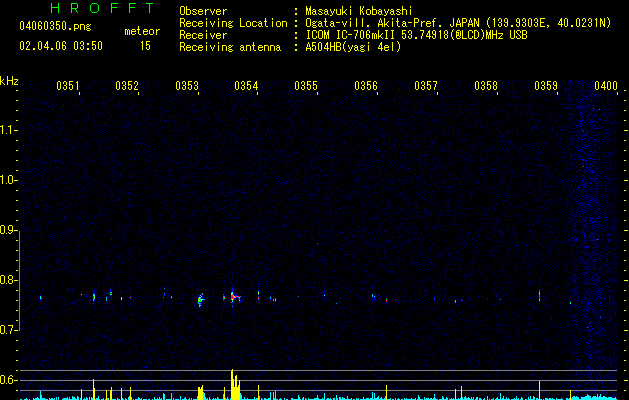This screenshot has height=400, width=629.
Task: Click the date stamp 02.04.06 03:50
Action: 61,46
